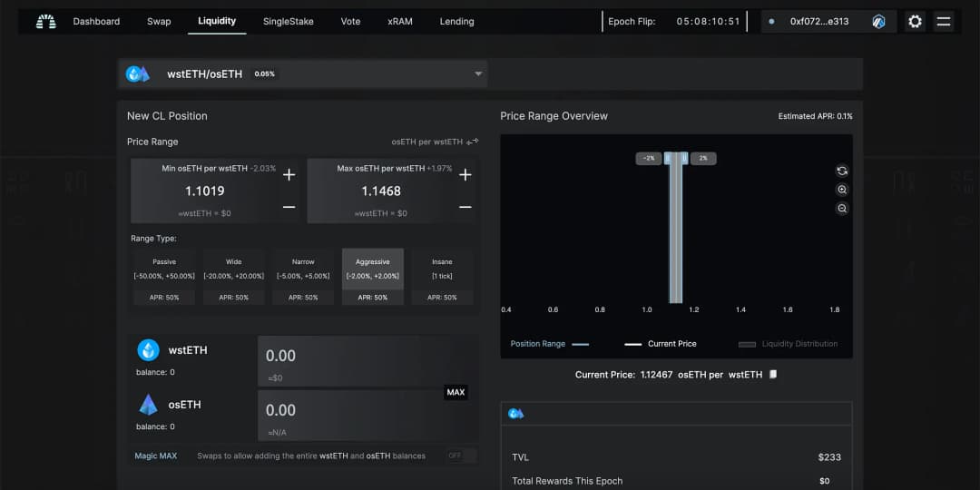Click the Ramses logo icon
Image resolution: width=980 pixels, height=490 pixels.
[45, 22]
